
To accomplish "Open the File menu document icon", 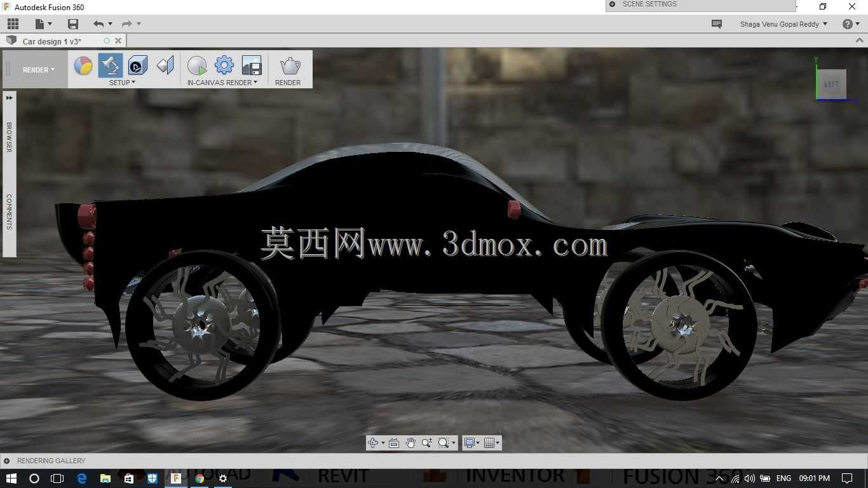I will [40, 24].
